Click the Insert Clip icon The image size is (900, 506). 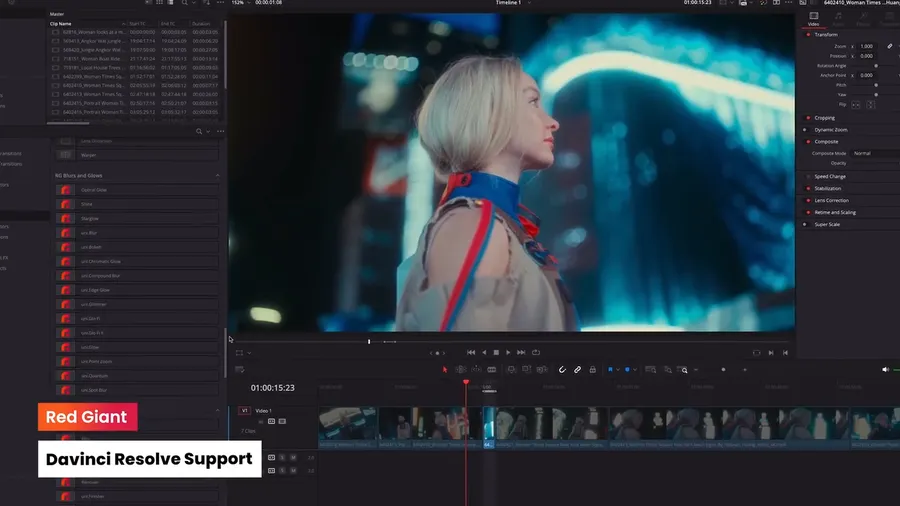511,369
